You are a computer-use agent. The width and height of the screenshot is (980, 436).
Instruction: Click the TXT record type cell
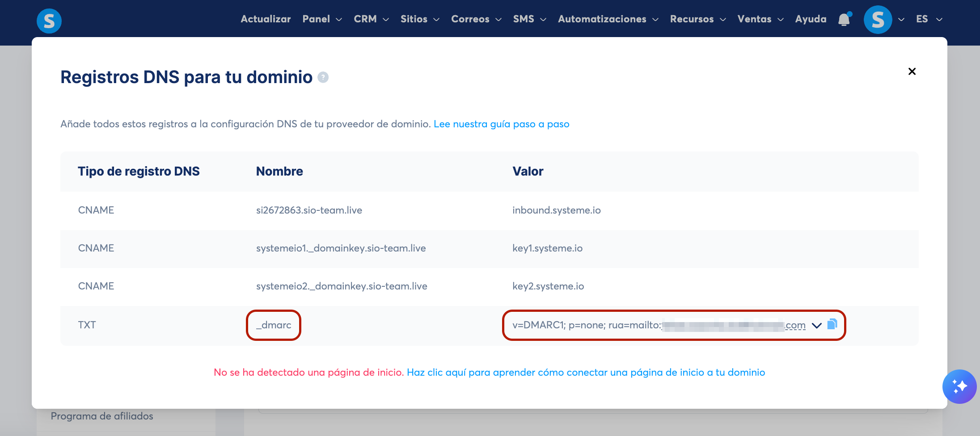pyautogui.click(x=87, y=325)
